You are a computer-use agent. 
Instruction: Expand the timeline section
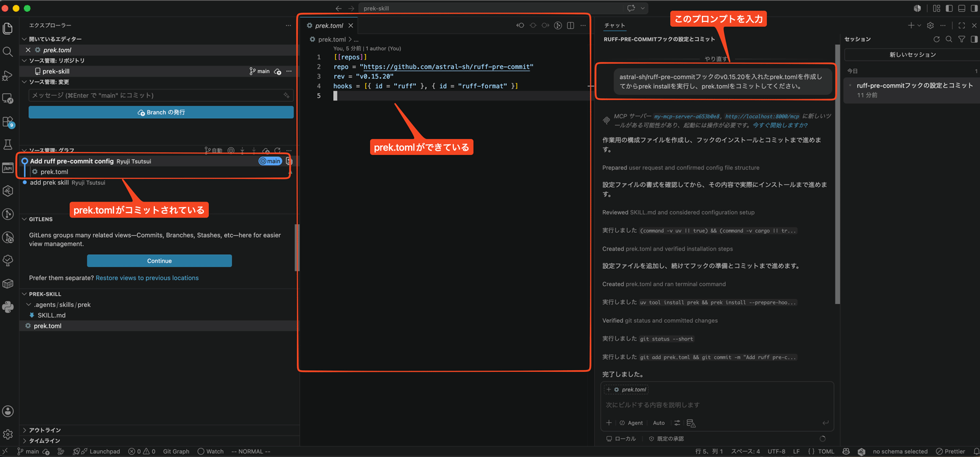click(x=24, y=440)
